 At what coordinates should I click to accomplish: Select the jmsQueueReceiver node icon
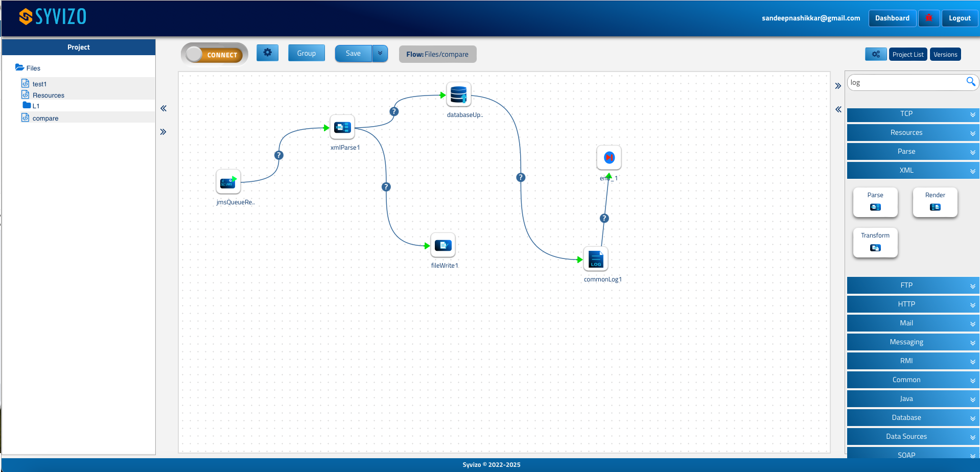[228, 182]
